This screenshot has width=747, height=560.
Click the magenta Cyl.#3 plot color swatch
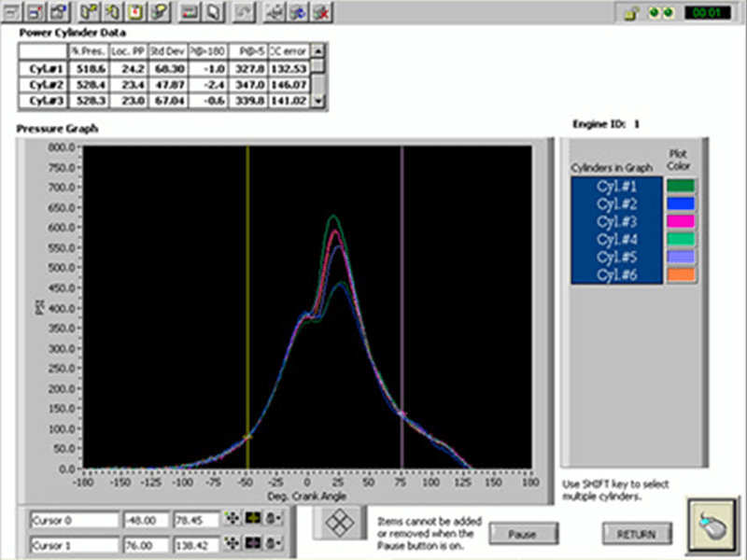coord(681,221)
